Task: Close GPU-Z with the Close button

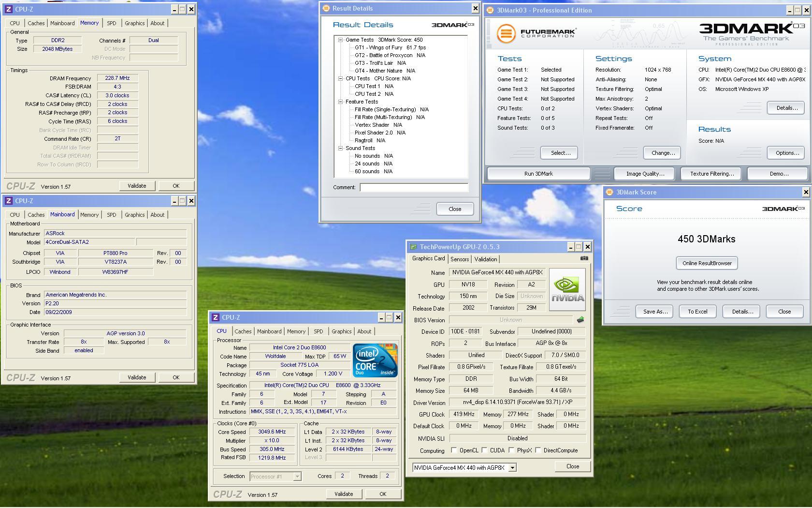Action: tap(573, 466)
